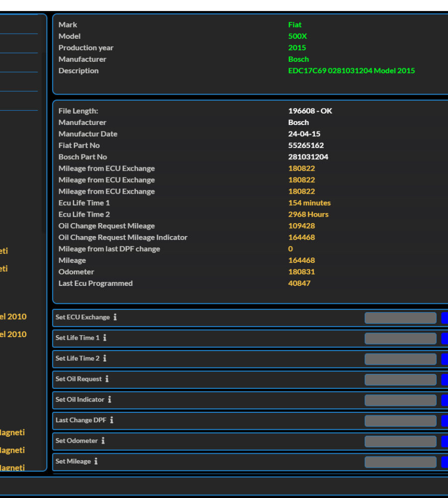Select the Set Life Time 2 input field
The height and width of the screenshot is (498, 448).
coord(400,359)
